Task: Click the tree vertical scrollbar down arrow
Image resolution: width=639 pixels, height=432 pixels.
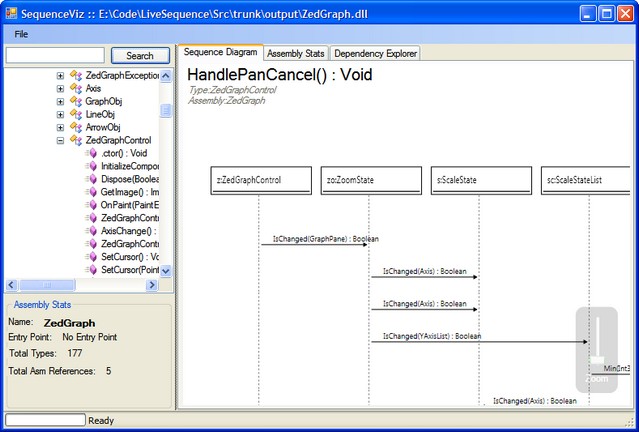Action: pos(166,271)
